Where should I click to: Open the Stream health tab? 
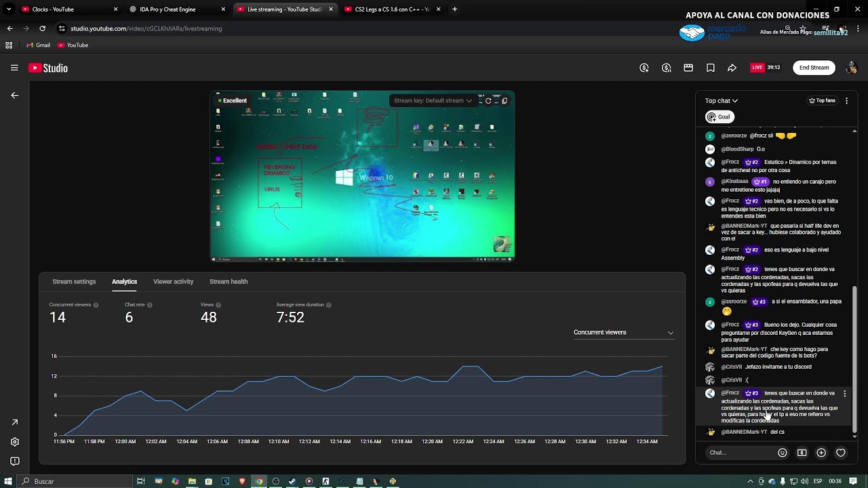229,281
